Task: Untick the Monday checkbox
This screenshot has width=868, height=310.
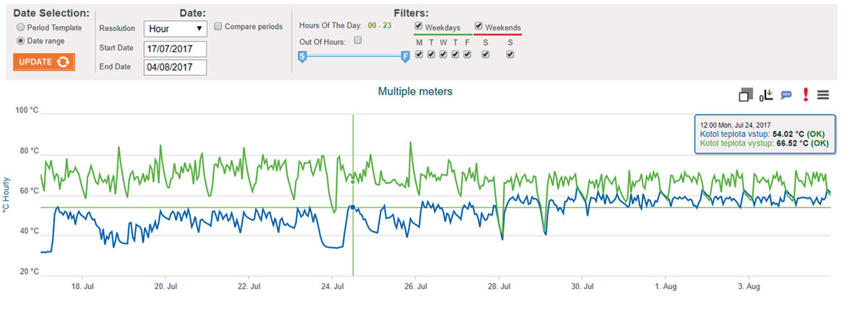Action: click(419, 54)
